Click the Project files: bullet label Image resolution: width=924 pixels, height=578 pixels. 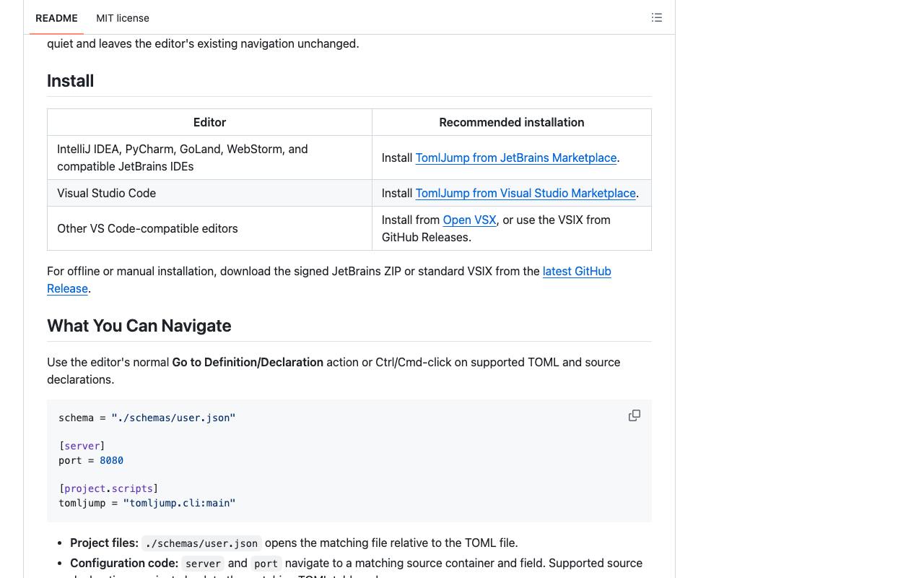pyautogui.click(x=104, y=543)
